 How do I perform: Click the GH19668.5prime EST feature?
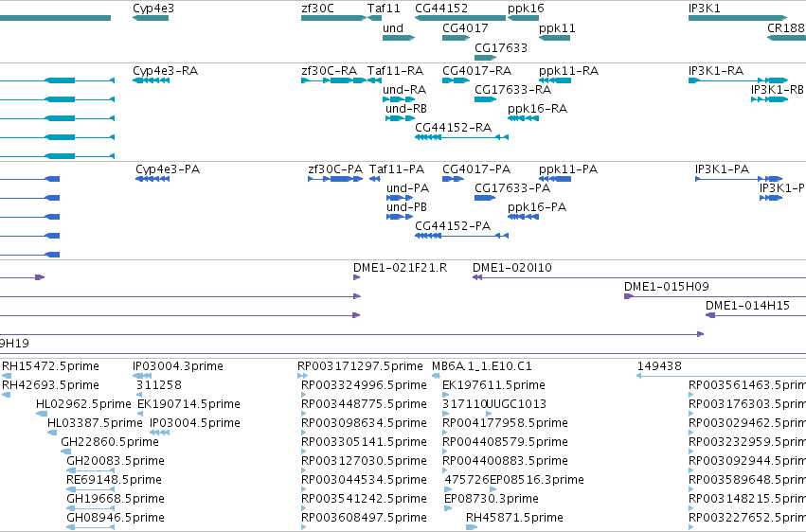pyautogui.click(x=91, y=508)
